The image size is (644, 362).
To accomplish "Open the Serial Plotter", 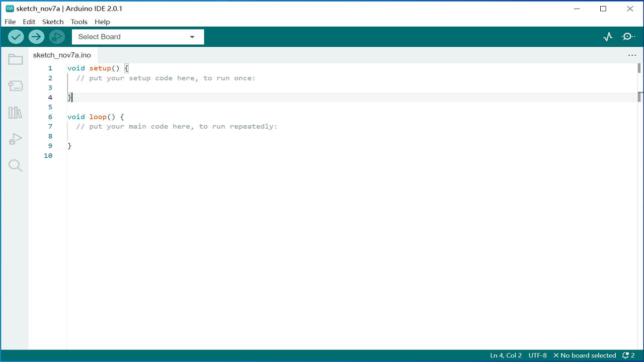I will tap(608, 37).
